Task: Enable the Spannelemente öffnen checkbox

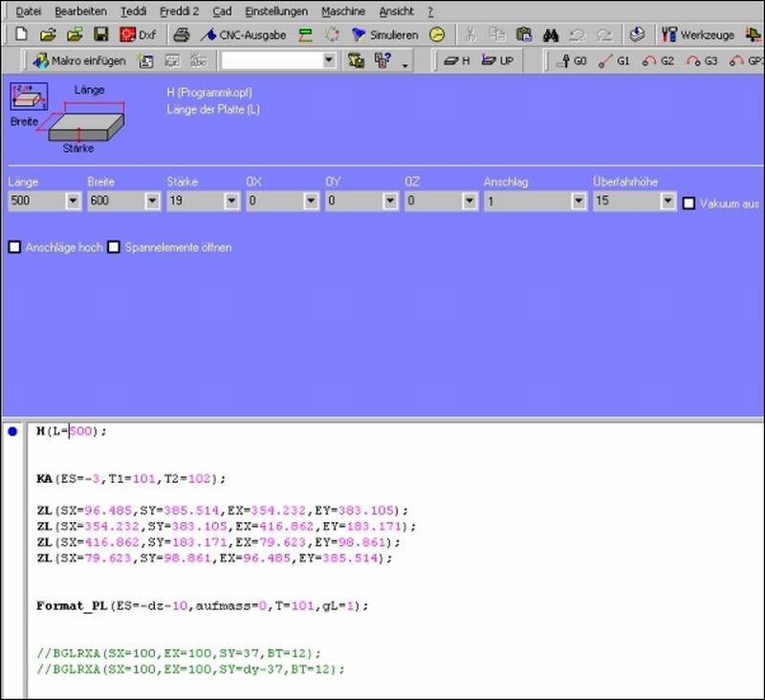Action: pos(114,248)
